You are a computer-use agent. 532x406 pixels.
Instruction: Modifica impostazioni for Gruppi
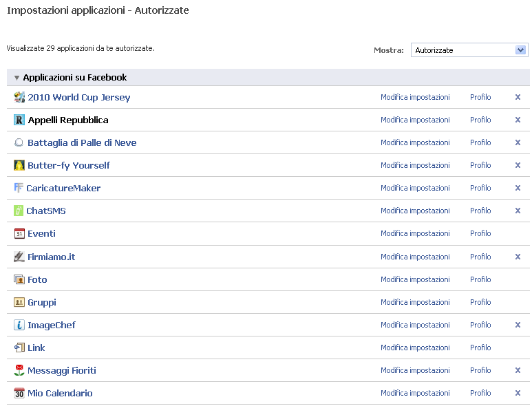(x=415, y=303)
